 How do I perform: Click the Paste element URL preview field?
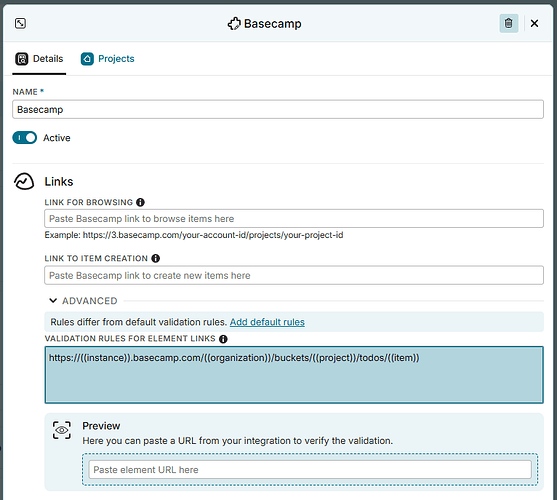[310, 470]
